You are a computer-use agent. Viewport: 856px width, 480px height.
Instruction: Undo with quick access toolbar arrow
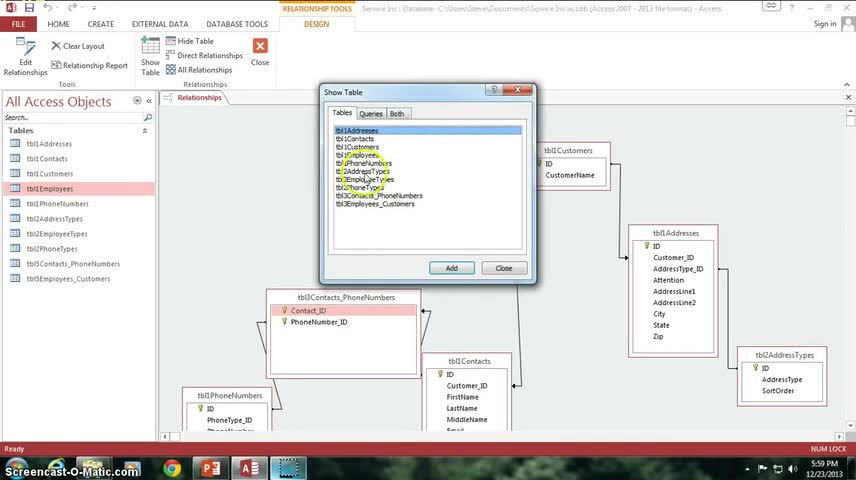(x=48, y=8)
